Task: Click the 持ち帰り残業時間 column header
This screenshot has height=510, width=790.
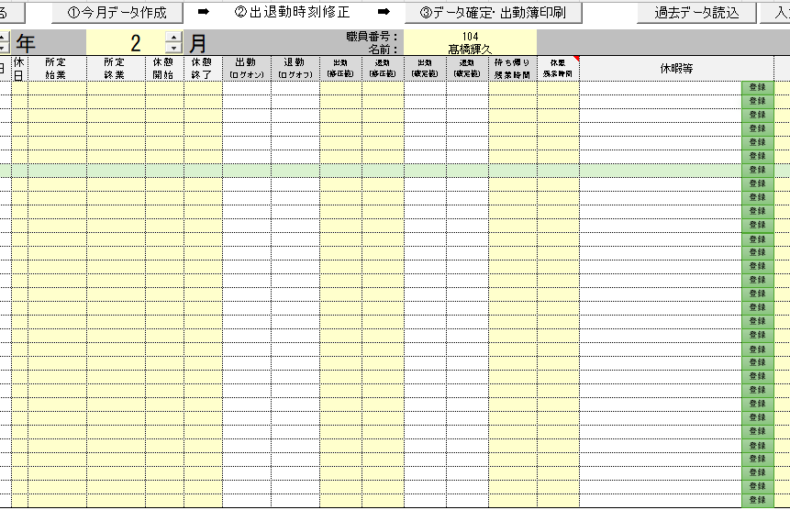Action: coord(512,68)
